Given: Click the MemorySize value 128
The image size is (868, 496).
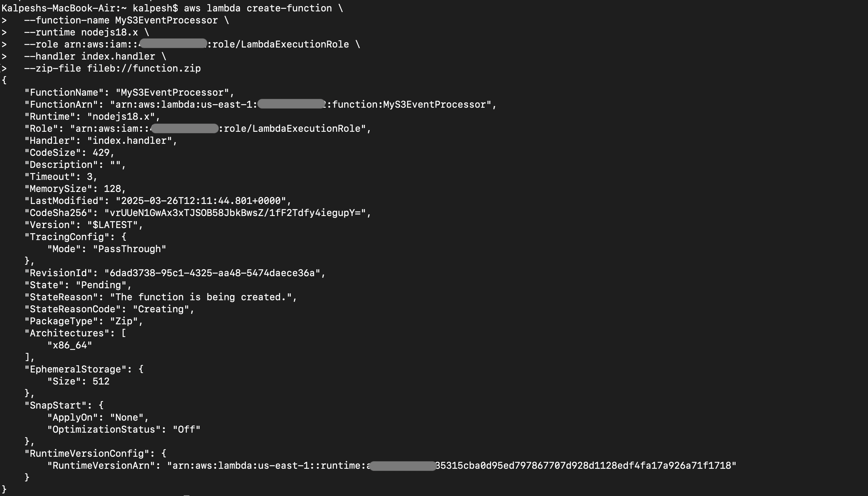Looking at the screenshot, I should [112, 189].
